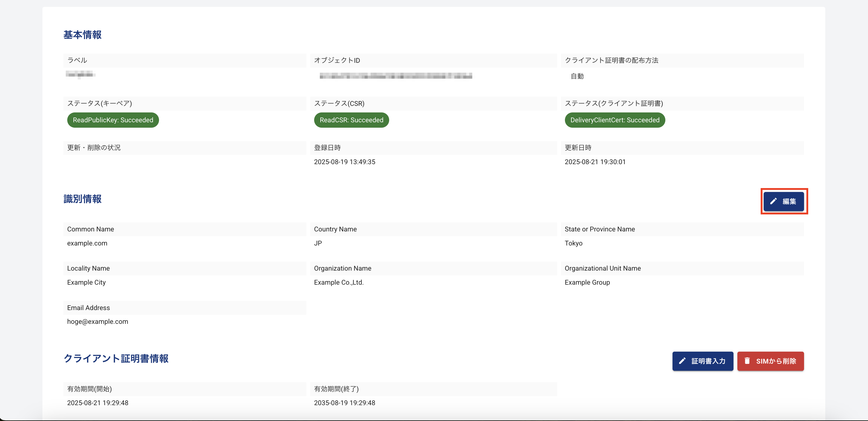Click the ReadCSR: Succeeded status badge

pos(352,120)
